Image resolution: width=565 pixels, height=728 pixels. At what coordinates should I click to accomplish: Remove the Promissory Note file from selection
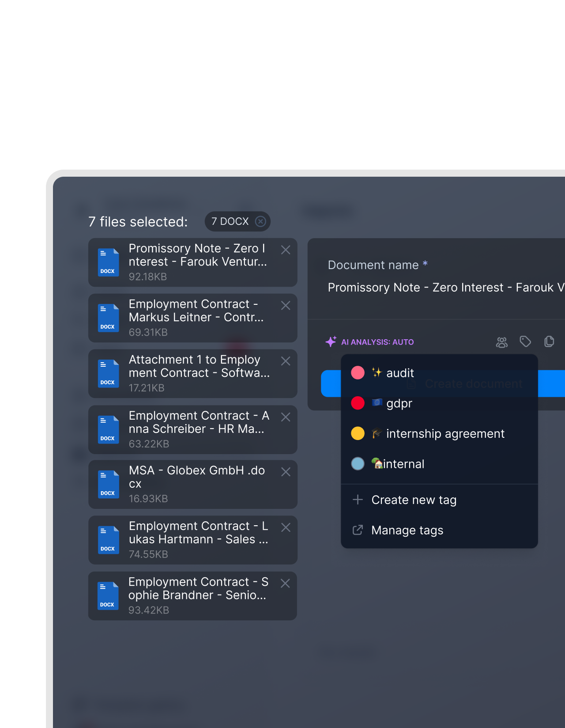[286, 250]
